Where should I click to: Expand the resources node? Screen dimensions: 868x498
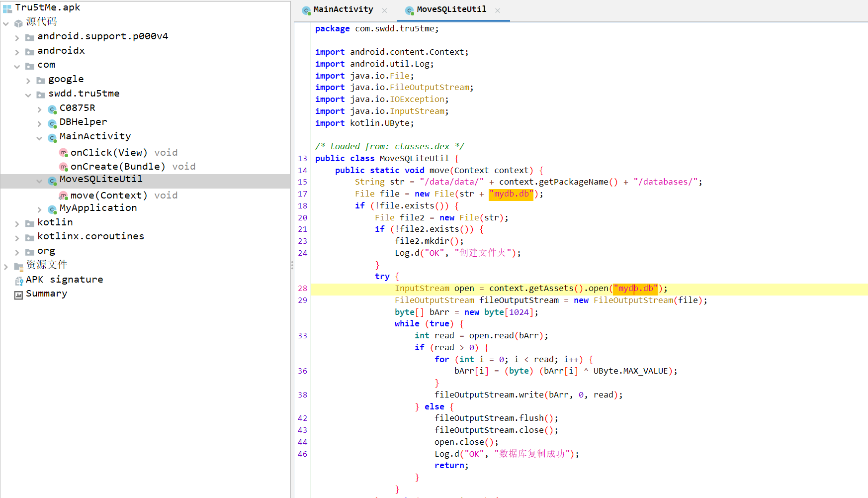click(x=6, y=267)
